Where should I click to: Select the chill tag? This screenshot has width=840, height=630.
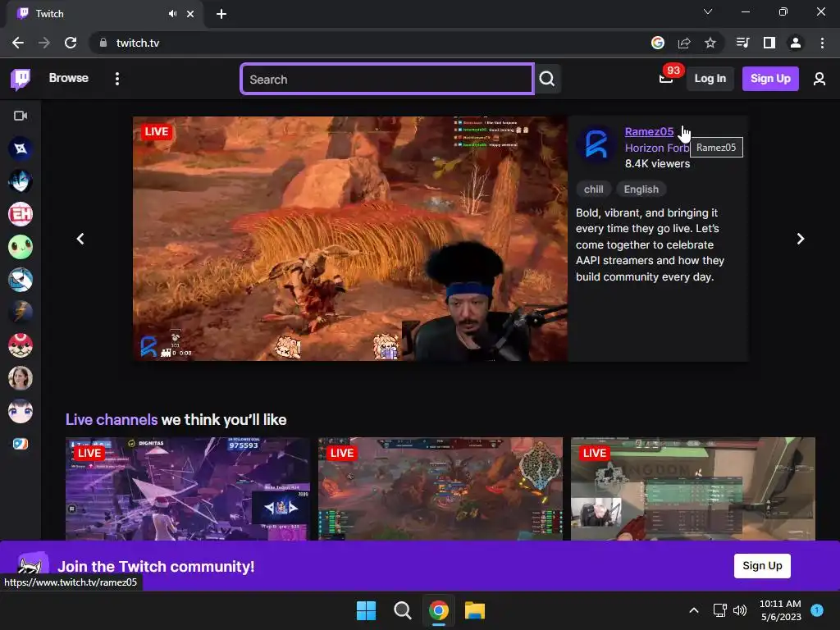[594, 189]
